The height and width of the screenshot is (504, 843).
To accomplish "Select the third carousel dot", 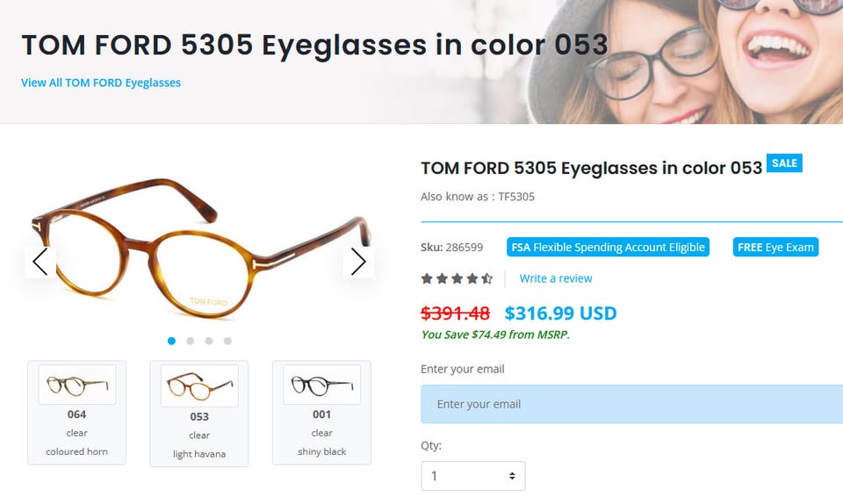I will [x=209, y=341].
